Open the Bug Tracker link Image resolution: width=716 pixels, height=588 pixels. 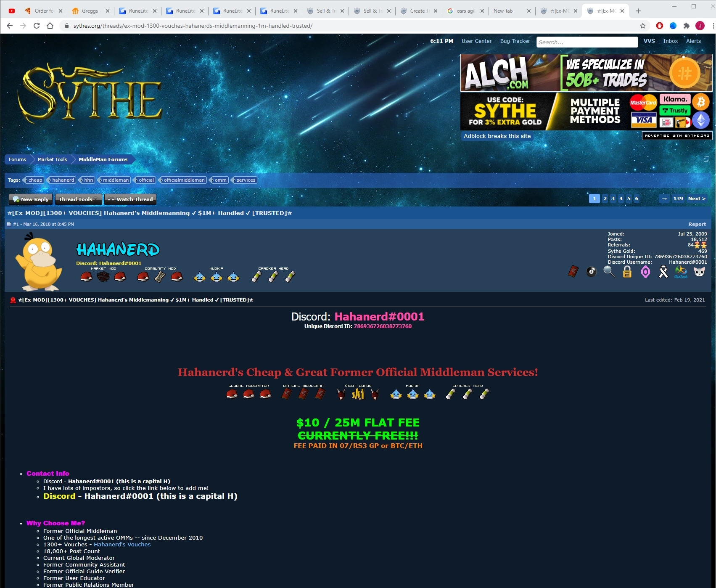coord(515,41)
